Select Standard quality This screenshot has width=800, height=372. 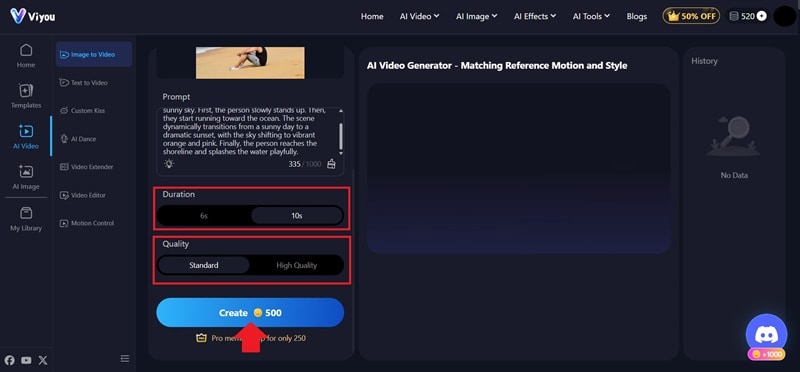tap(204, 265)
